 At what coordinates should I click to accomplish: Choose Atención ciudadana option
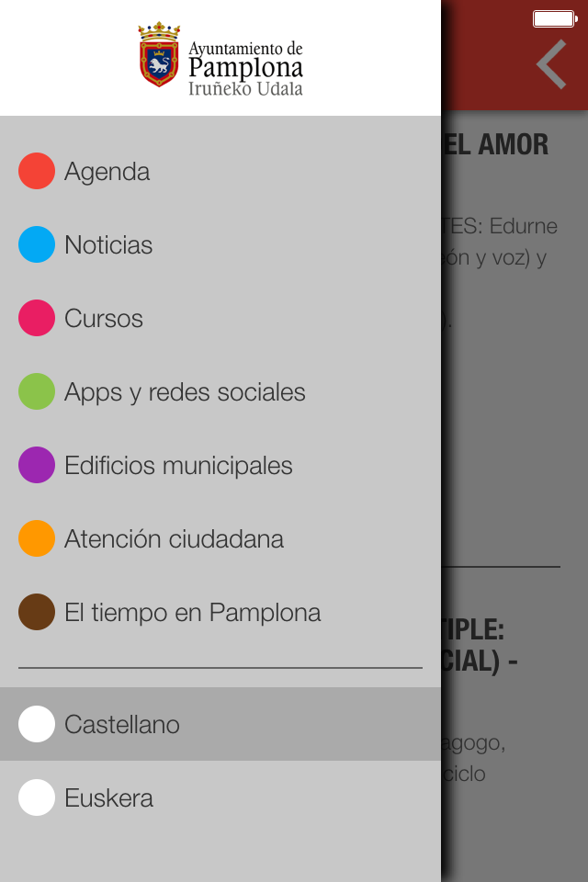coord(174,539)
